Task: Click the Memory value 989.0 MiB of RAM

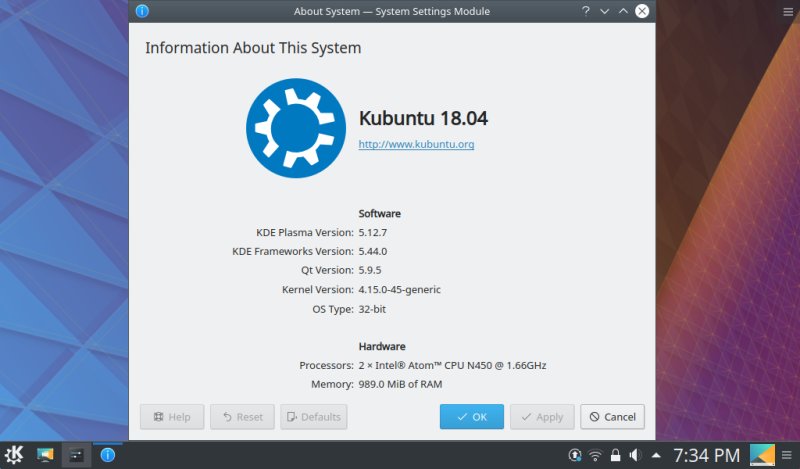Action: click(400, 384)
